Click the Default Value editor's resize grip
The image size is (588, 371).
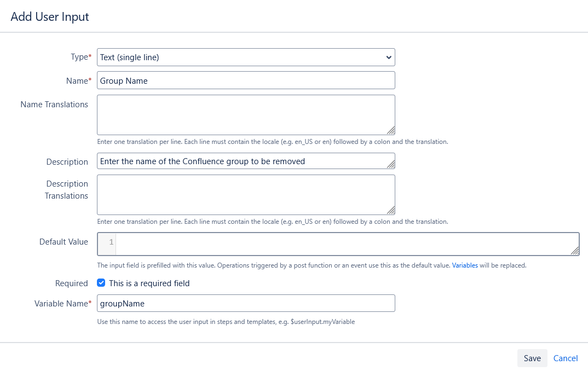pyautogui.click(x=575, y=251)
